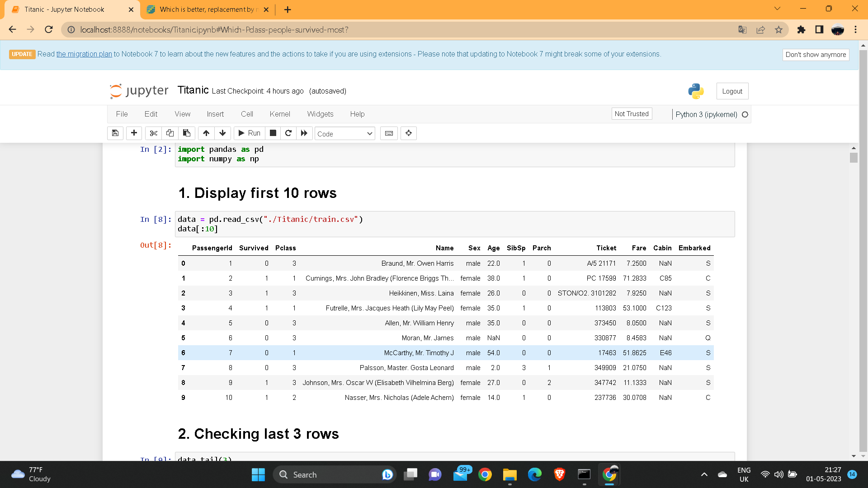Dismiss update banner with Don't show anymore
The image size is (868, 488).
pos(816,55)
